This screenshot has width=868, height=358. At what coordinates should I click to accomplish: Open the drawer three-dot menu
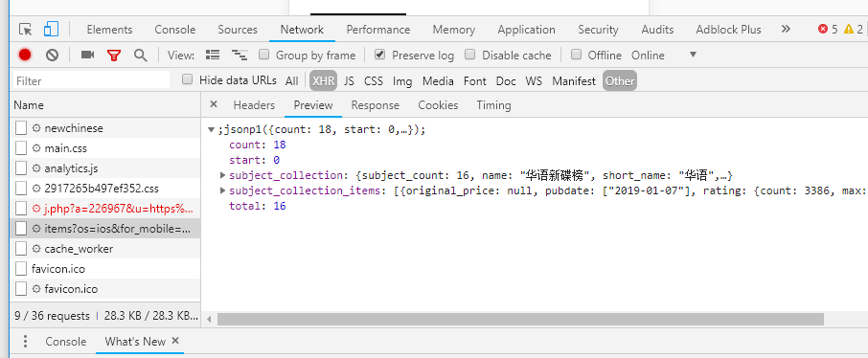pyautogui.click(x=25, y=342)
